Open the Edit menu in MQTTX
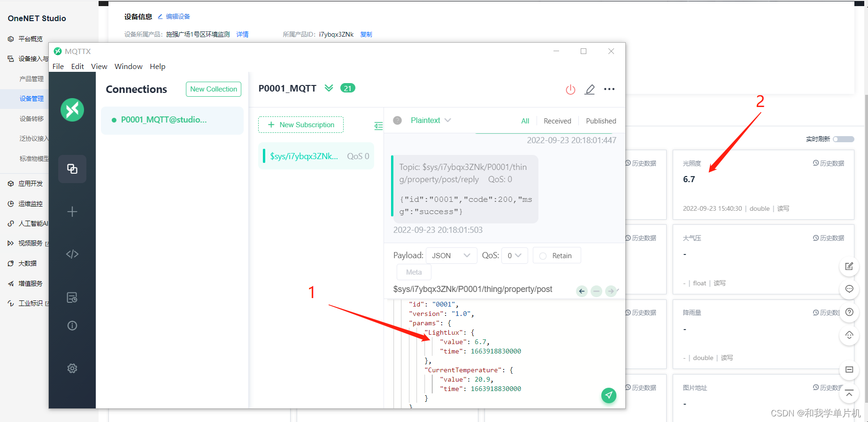Viewport: 868px width, 422px height. [x=77, y=66]
